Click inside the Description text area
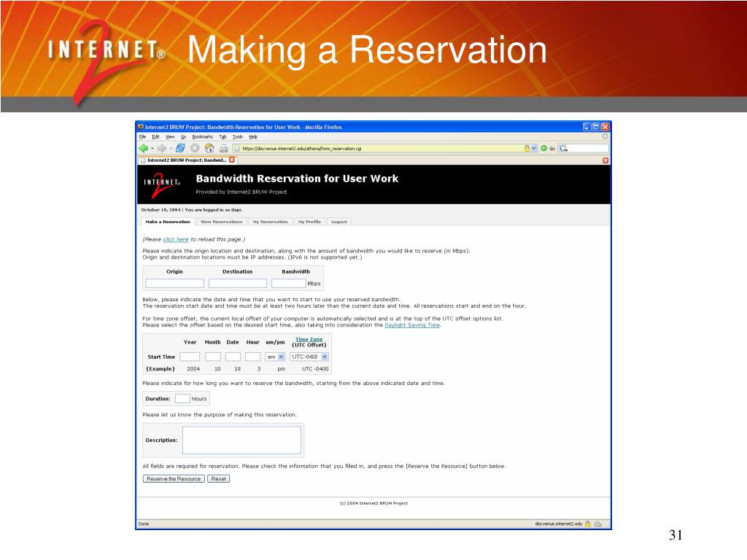The image size is (747, 560). [x=241, y=440]
